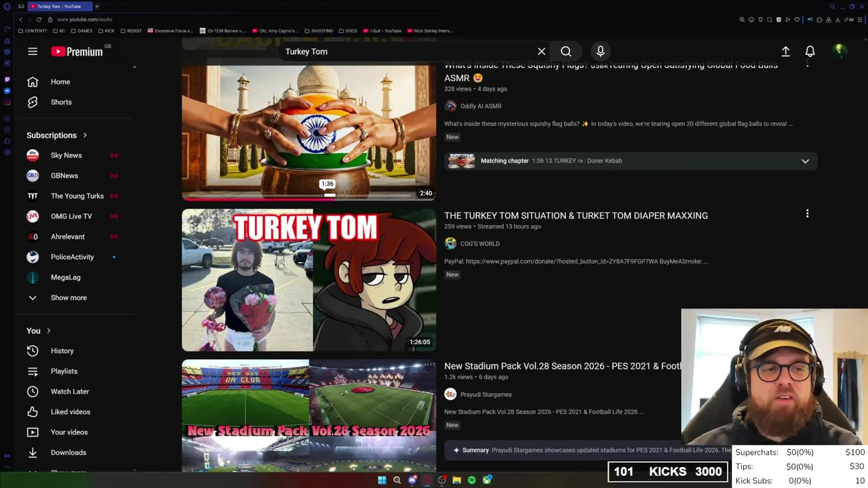The image size is (868, 488).
Task: Open the DOCS bookmarks folder
Action: 348,30
